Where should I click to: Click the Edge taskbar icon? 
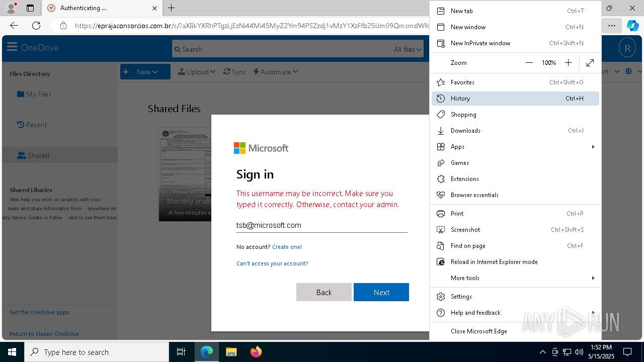tap(207, 352)
